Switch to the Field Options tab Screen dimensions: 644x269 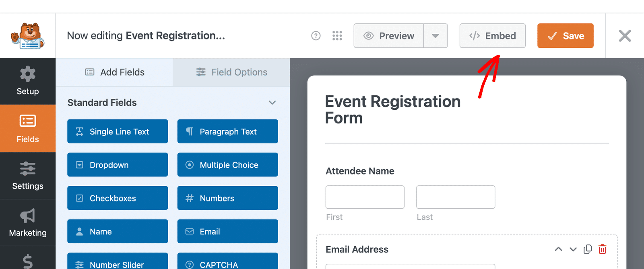pos(231,72)
